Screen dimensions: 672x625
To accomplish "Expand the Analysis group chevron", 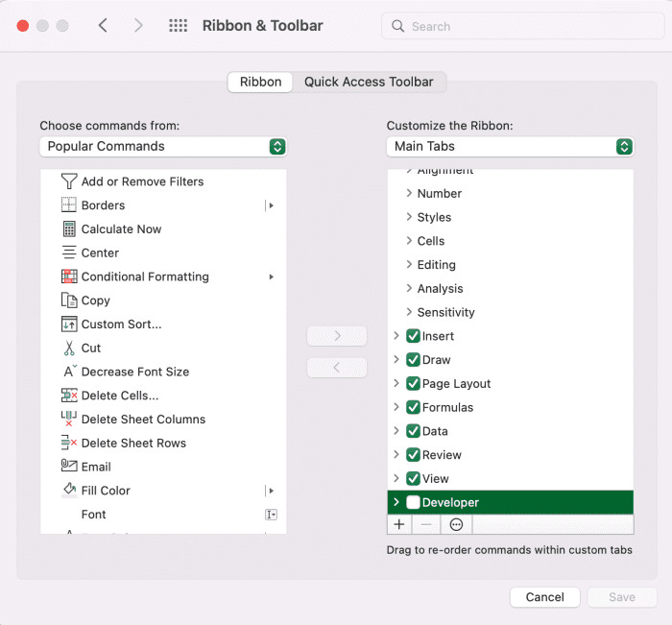I will tap(409, 288).
